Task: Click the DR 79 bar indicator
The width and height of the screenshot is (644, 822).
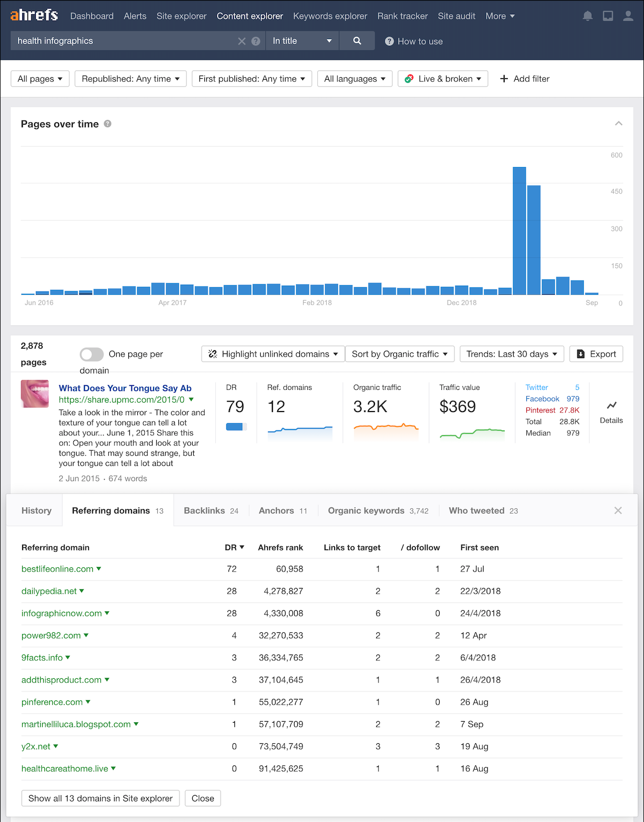Action: [236, 427]
